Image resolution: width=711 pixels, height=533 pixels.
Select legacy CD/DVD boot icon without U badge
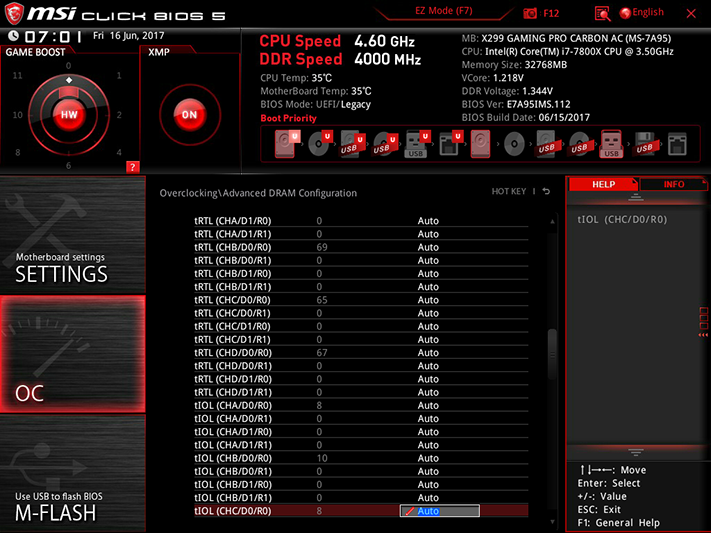pyautogui.click(x=514, y=144)
